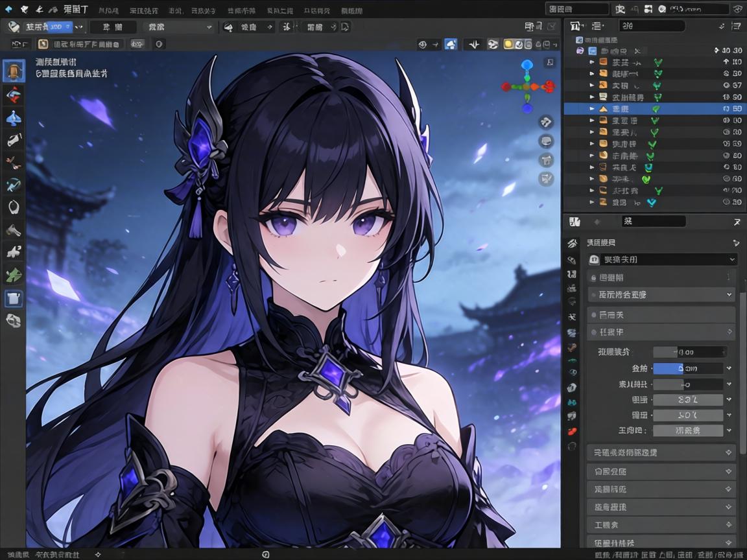Toggle visibility of the first outliner child item

[x=726, y=62]
